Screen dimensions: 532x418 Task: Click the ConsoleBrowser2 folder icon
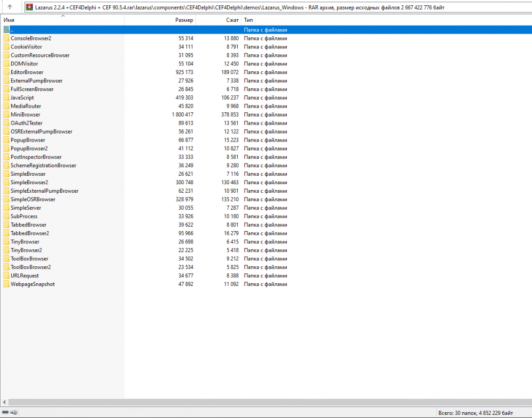point(6,38)
